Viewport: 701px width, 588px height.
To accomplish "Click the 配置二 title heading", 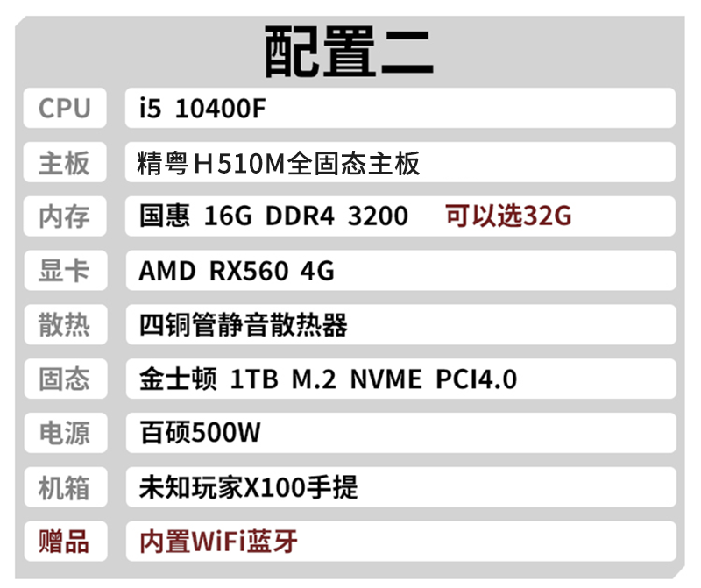I will (x=349, y=51).
